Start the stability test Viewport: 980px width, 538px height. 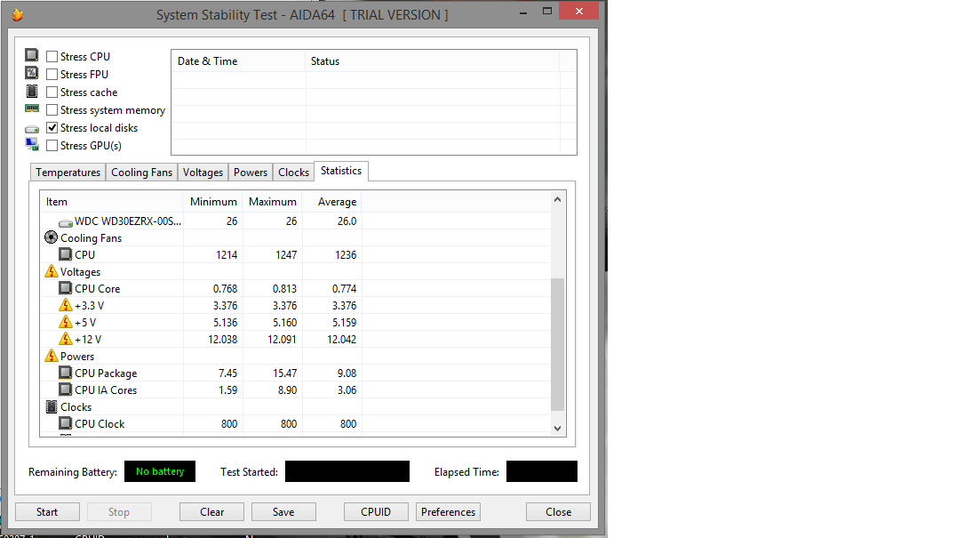click(47, 511)
